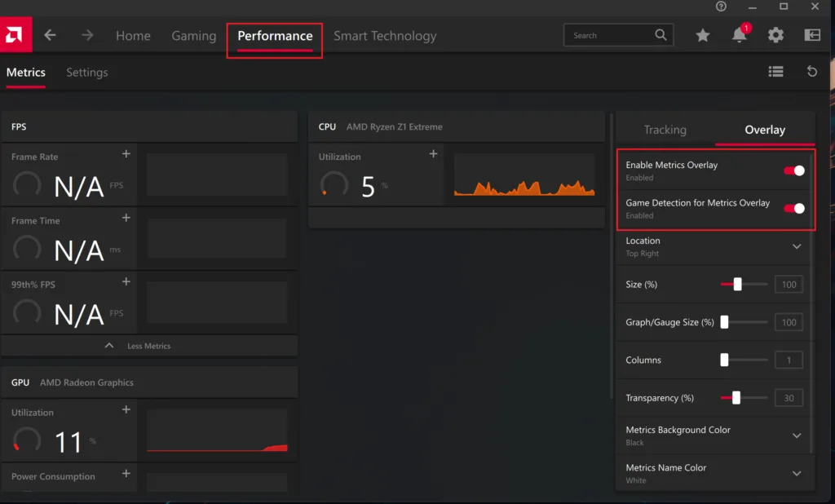Open the settings gear icon
Screen dimensions: 835x504
pos(775,35)
